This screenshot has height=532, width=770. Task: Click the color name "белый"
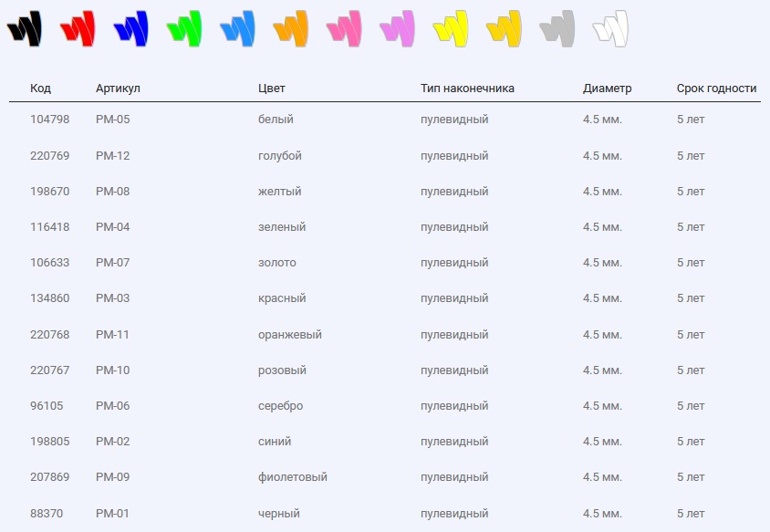[276, 120]
